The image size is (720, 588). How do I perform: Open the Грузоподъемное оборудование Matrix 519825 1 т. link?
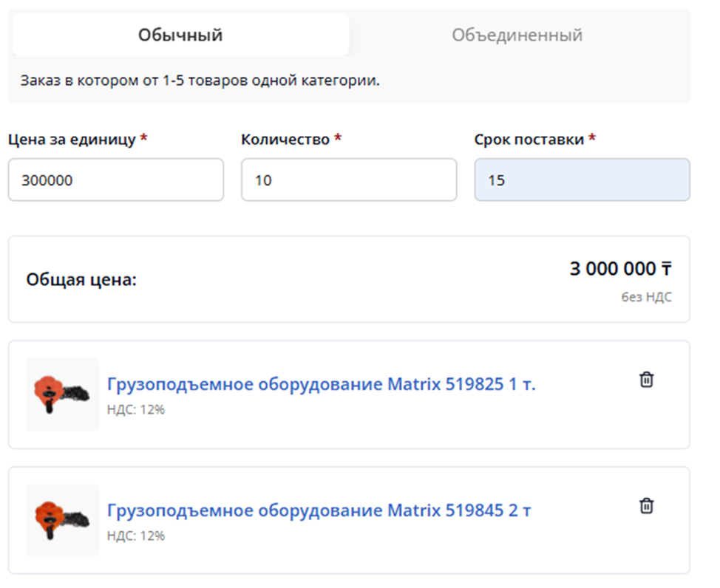coord(321,384)
